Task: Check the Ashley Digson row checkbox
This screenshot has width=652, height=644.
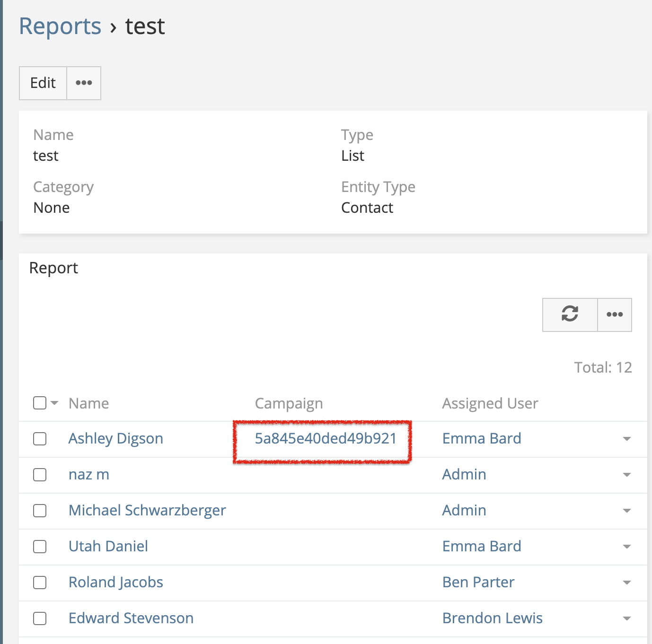Action: [40, 439]
